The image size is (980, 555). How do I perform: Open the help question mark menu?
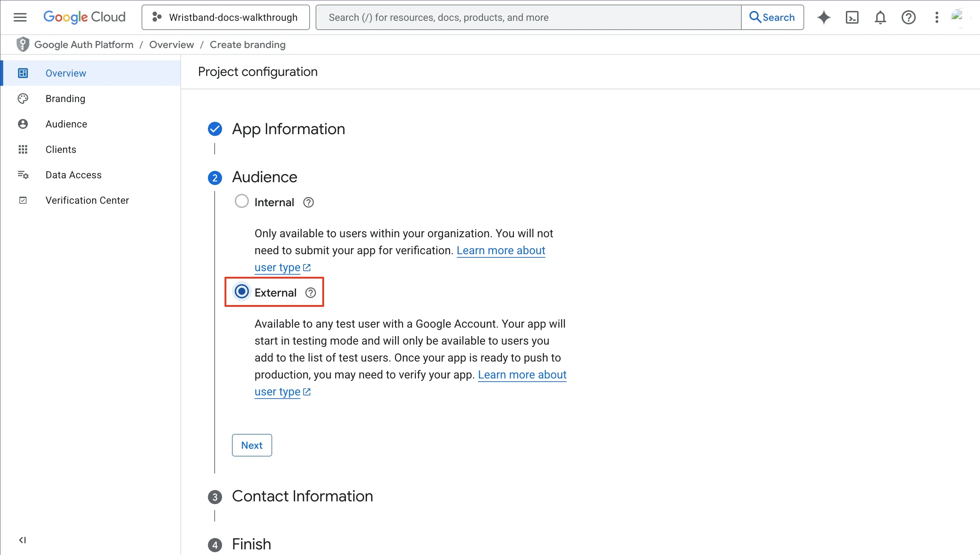(x=908, y=17)
